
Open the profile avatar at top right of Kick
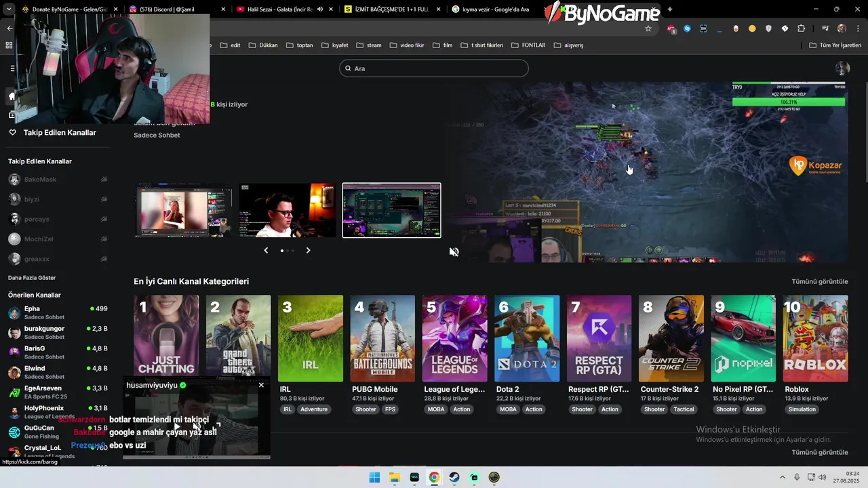[x=842, y=68]
